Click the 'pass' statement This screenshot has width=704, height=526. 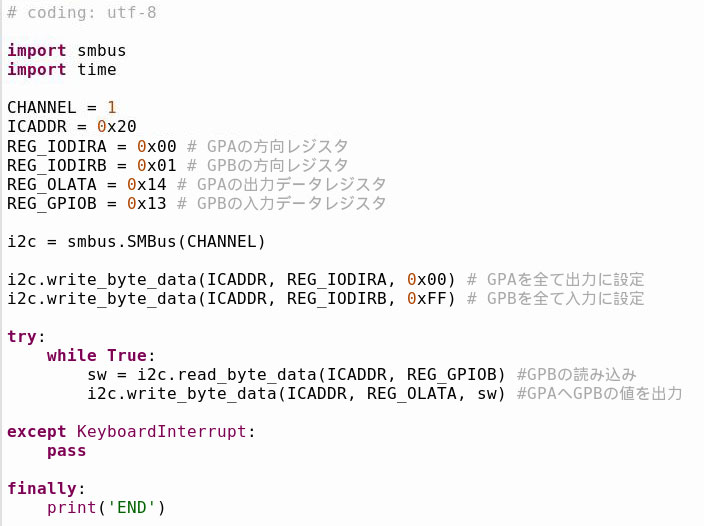[67, 451]
